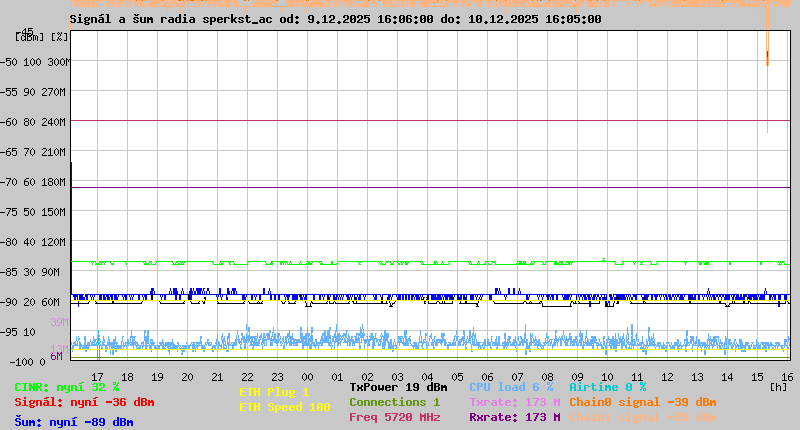The height and width of the screenshot is (430, 800).
Task: Select the TxPower 19 dBm label
Action: [x=398, y=387]
